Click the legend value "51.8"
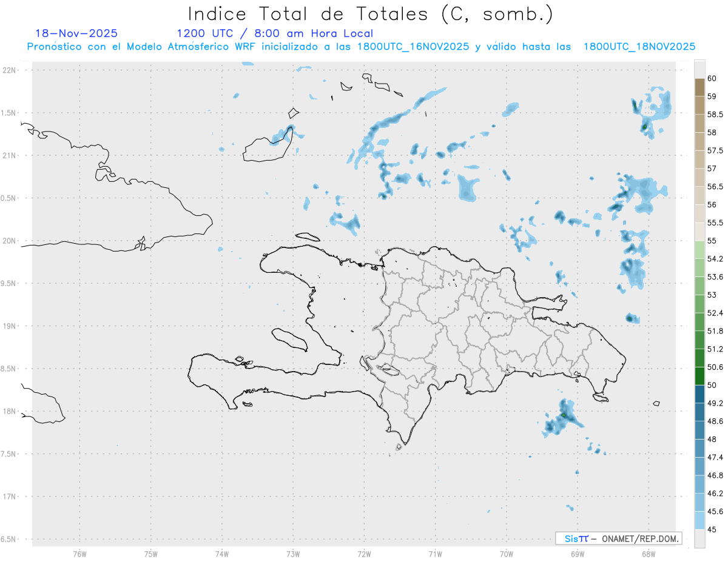This screenshot has height=562, width=728. pos(715,331)
